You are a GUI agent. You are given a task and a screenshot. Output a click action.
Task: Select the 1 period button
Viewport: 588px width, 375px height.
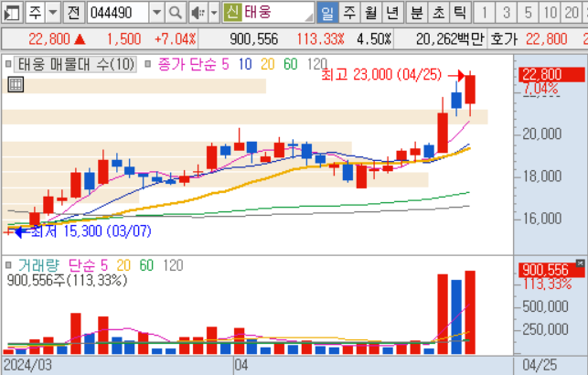point(484,13)
